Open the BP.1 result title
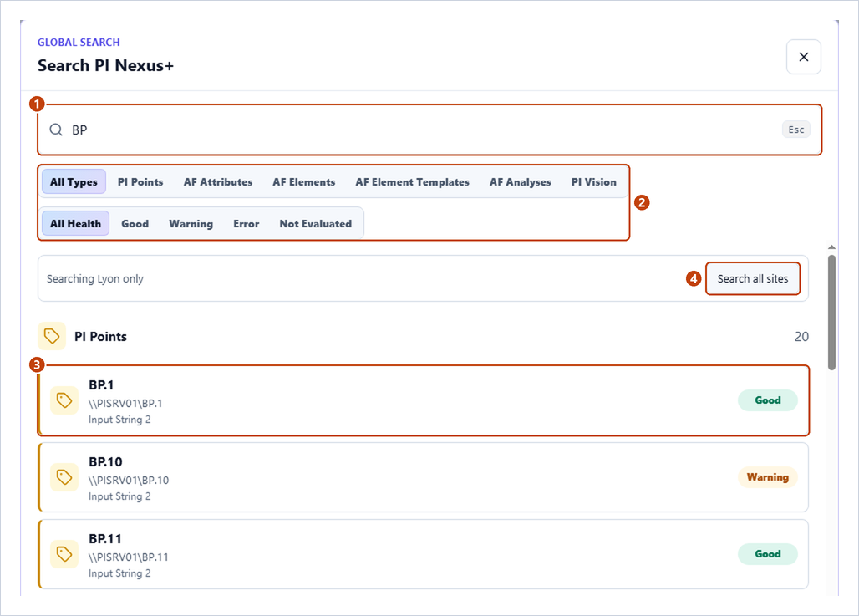Screen dimensions: 859x616 (101, 385)
